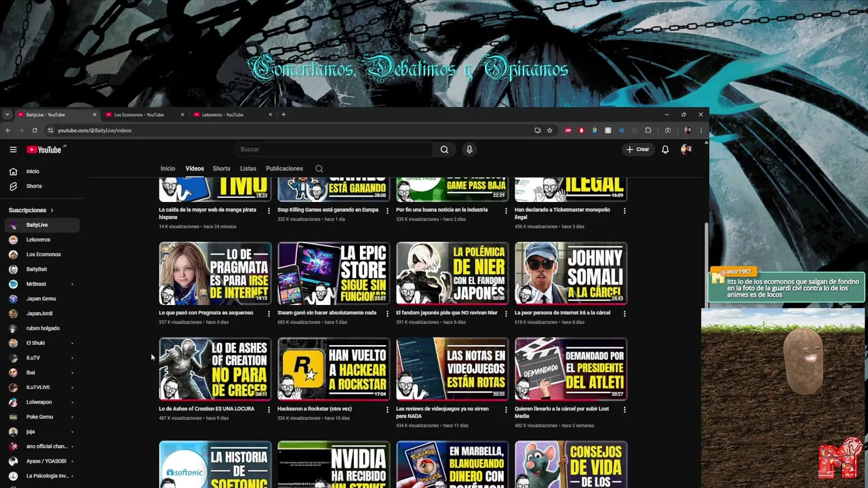The width and height of the screenshot is (868, 488).
Task: Open Los Ecomonos subscription in the sidebar
Action: 42,255
